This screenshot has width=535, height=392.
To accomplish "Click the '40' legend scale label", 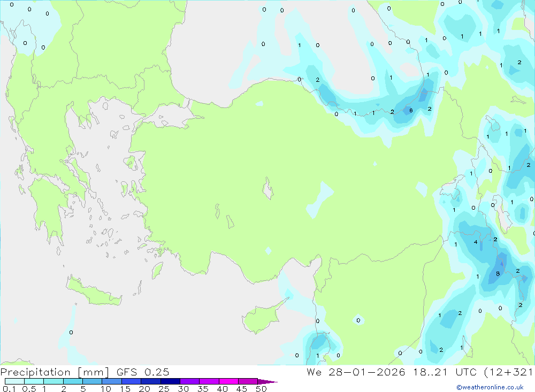I will coord(223,389).
